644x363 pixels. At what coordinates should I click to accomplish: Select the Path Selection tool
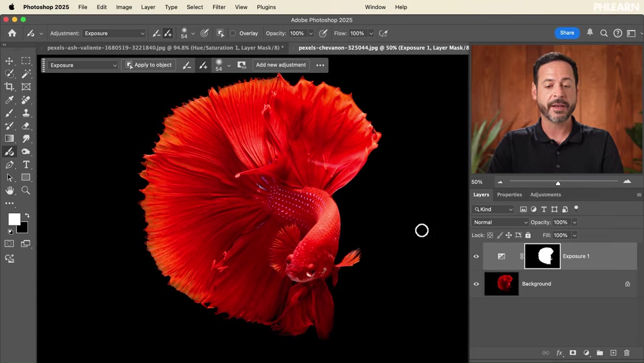point(9,177)
